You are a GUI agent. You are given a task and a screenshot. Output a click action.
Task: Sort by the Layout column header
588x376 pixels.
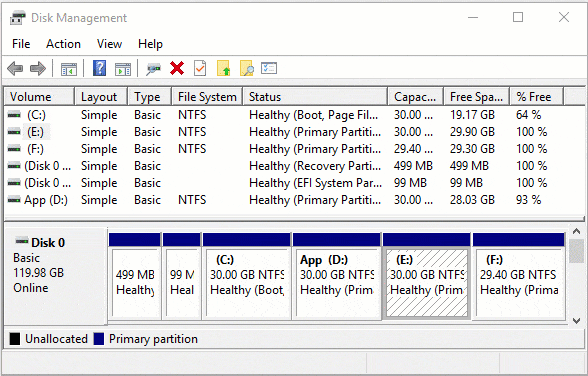pyautogui.click(x=101, y=97)
